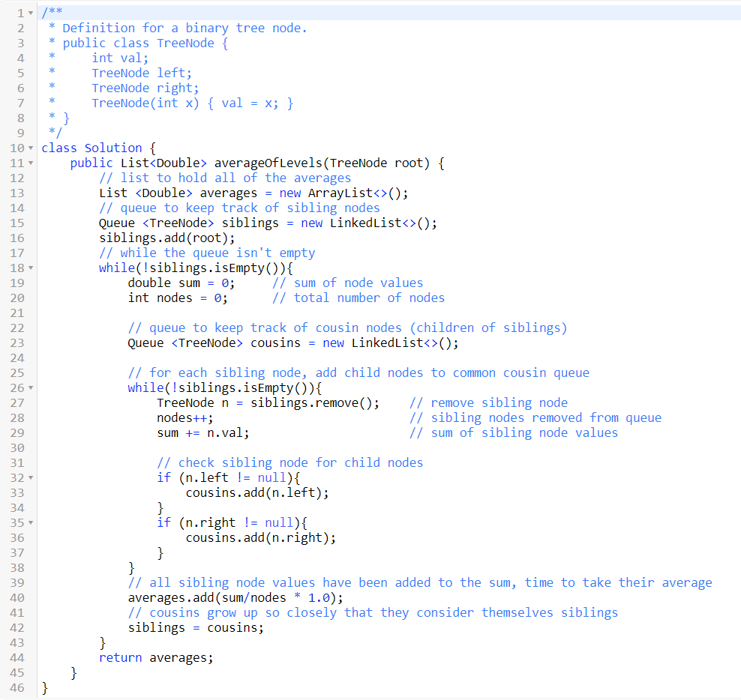This screenshot has width=741, height=700.
Task: Click the comment '// check sibling node for child nodes'
Action: [x=289, y=462]
